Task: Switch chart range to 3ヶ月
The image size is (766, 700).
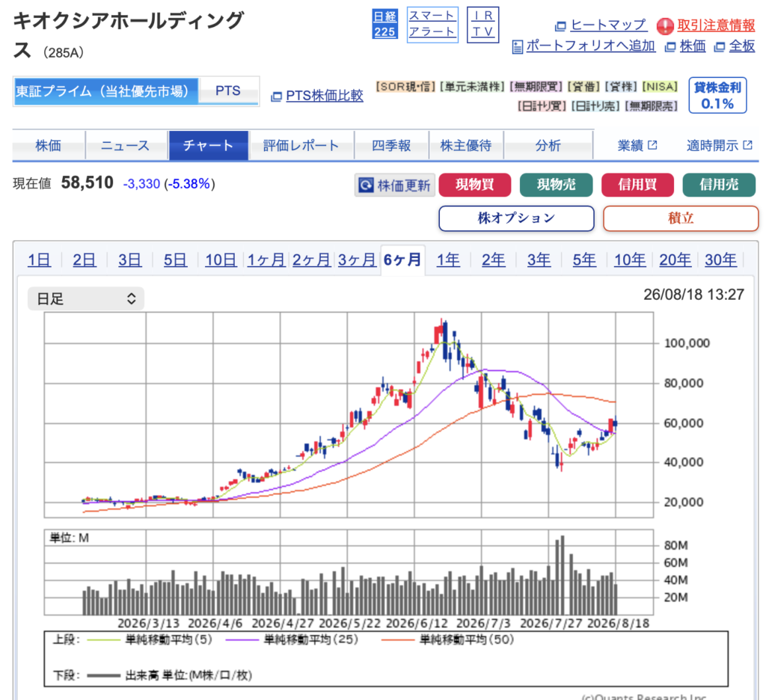Action: (357, 260)
